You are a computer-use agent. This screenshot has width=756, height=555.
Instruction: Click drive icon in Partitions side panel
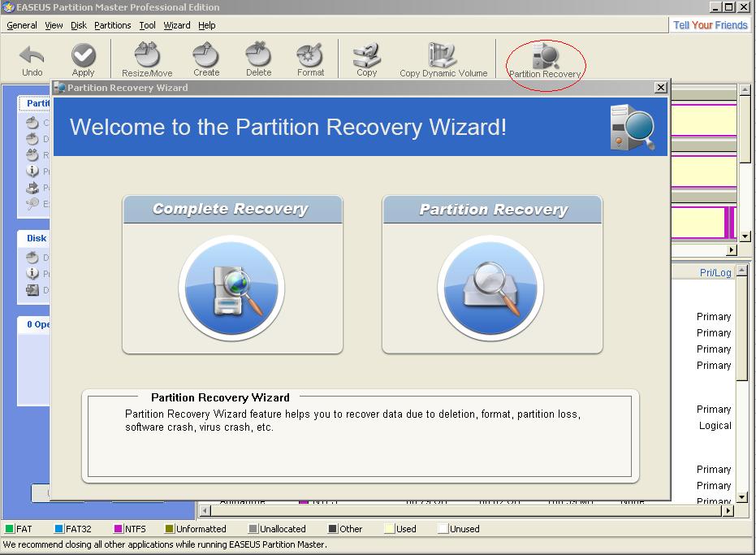(32, 187)
